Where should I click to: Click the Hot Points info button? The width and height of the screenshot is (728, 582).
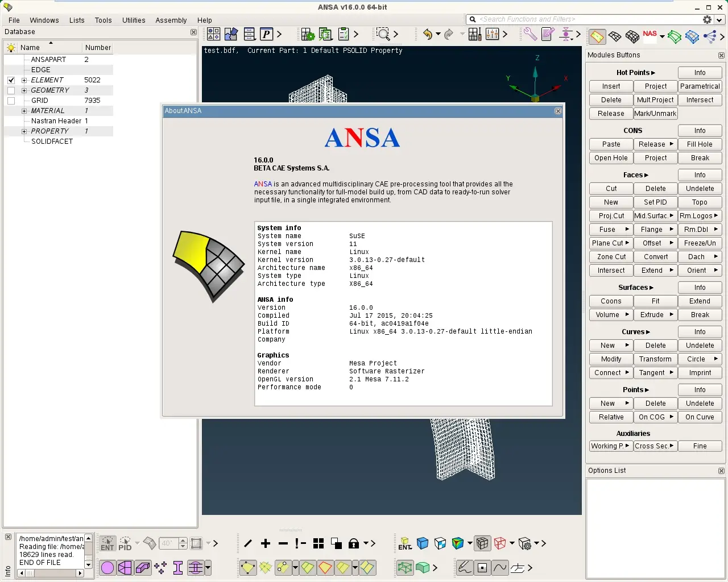pos(700,73)
